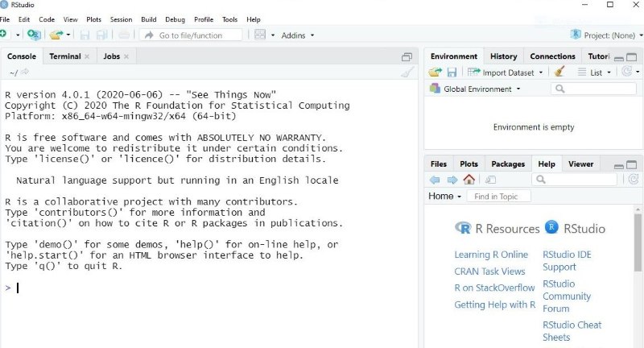Viewport: 644px width, 348px height.
Task: Go forward in Help with right arrow
Action: 452,180
